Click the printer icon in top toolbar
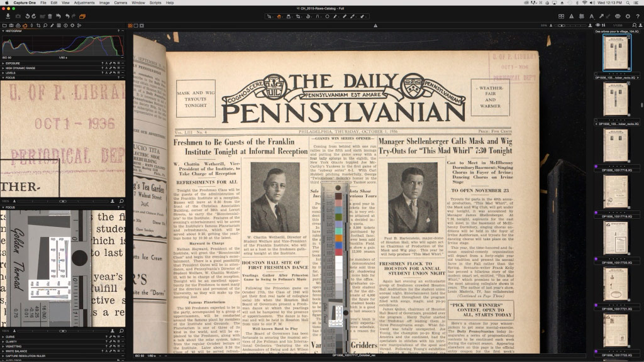The width and height of the screenshot is (644, 362). point(618,16)
